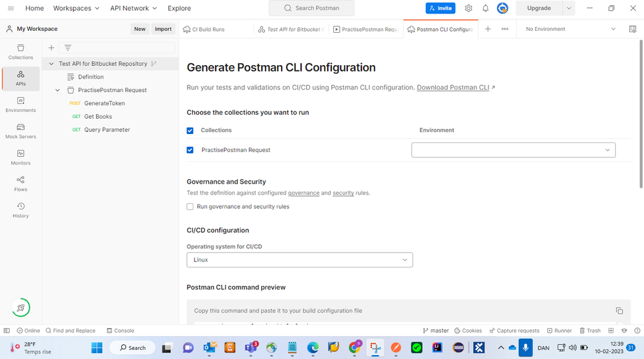
Task: Open Microsoft Edge from taskbar
Action: coord(313,348)
